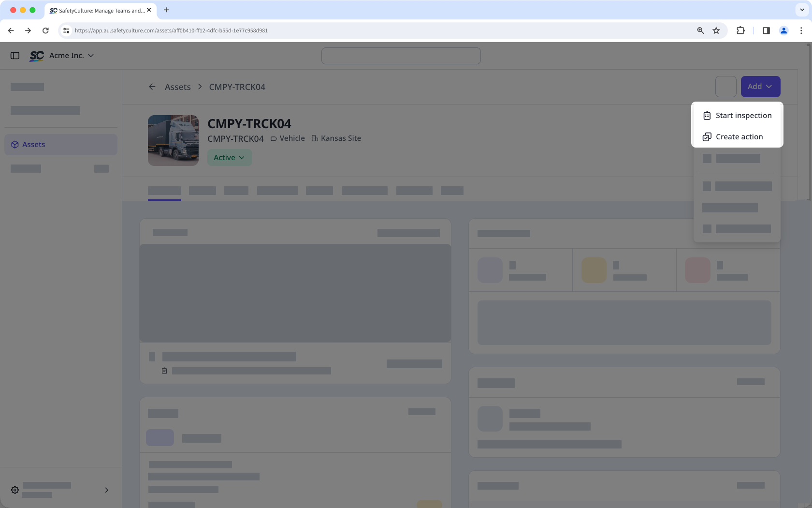Click the Kansas Site location label
812x508 pixels.
pos(336,138)
